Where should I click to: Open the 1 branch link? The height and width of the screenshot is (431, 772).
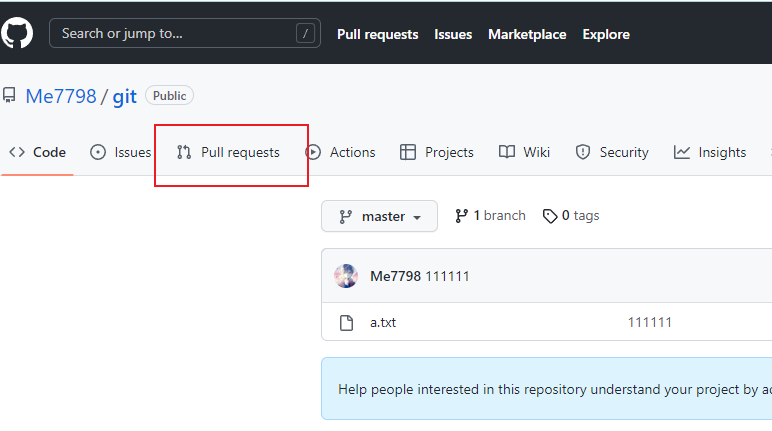tap(490, 216)
